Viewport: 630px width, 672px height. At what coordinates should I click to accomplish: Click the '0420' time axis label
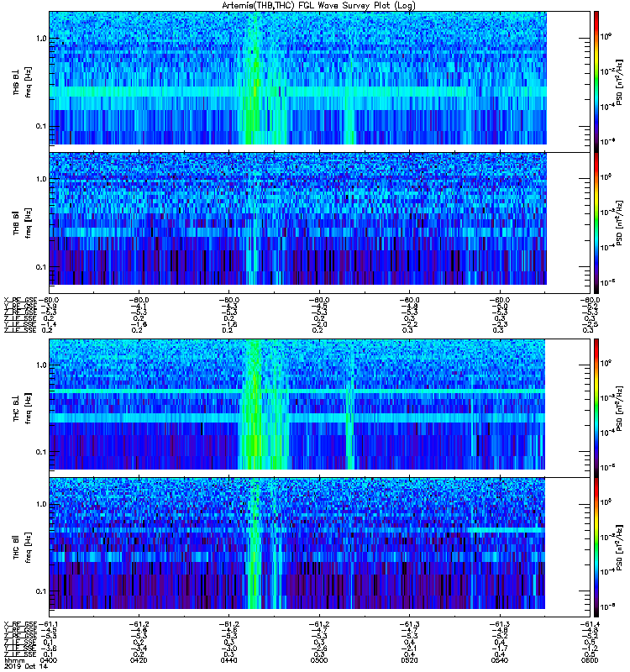(139, 660)
